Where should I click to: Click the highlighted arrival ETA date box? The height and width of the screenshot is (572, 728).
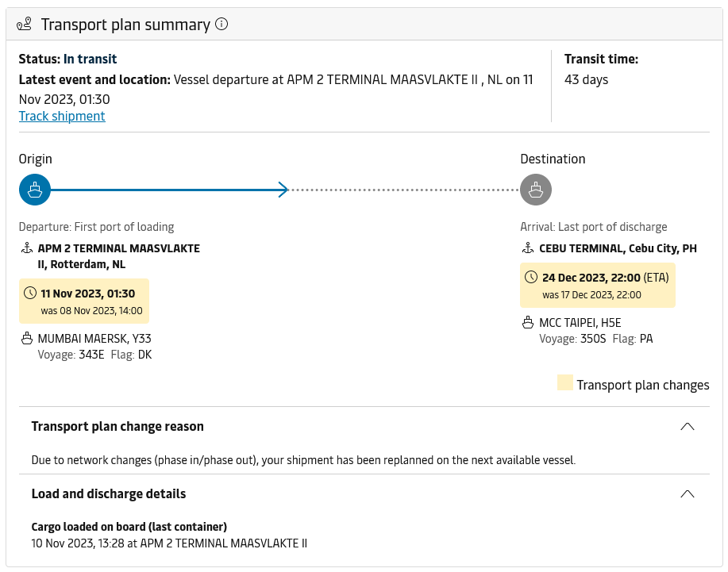click(x=598, y=286)
